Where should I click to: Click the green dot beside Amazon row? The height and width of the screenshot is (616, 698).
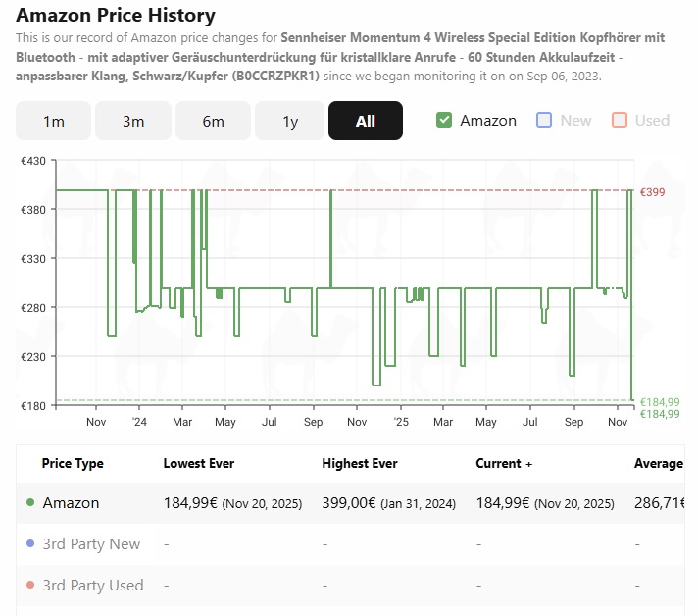[30, 502]
